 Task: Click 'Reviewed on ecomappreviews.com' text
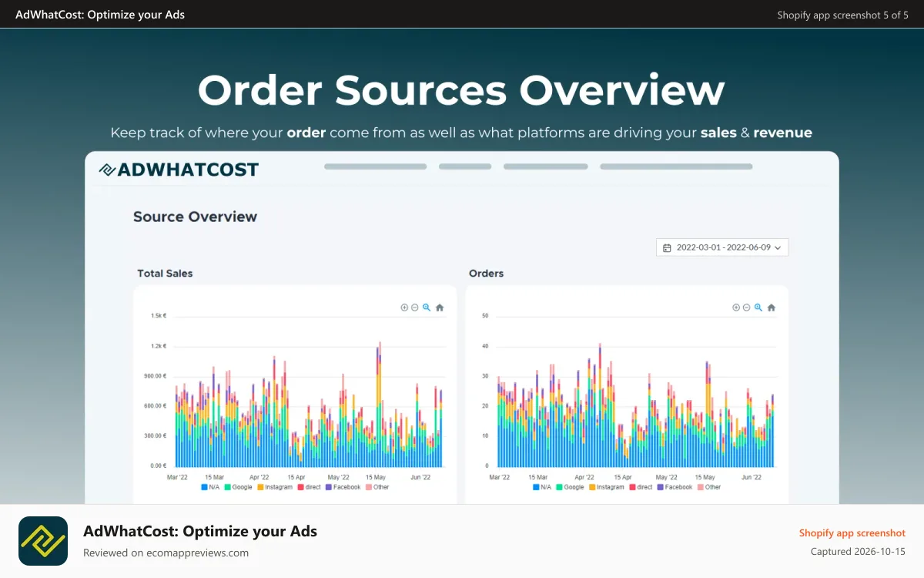pos(166,553)
